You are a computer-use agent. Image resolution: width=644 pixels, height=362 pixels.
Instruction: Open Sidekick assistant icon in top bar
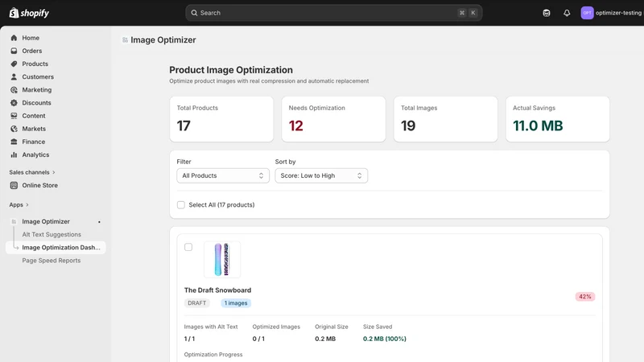pos(547,13)
